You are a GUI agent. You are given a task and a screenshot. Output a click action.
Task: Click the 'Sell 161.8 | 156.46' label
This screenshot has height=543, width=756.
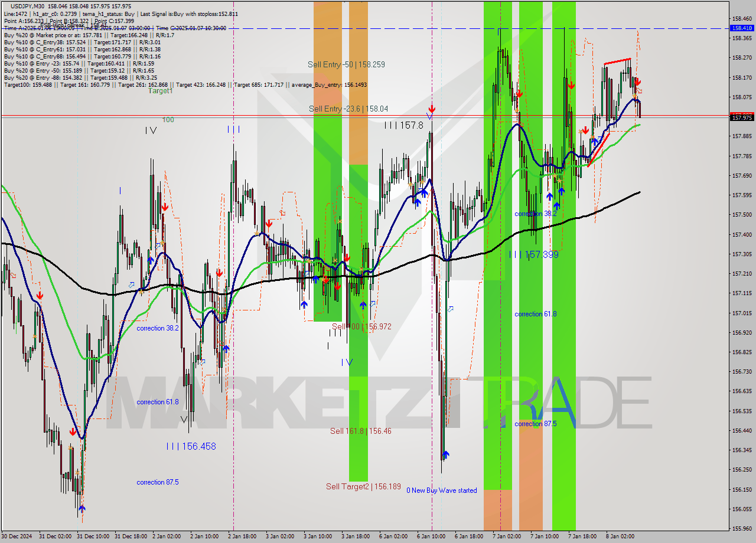click(x=360, y=431)
